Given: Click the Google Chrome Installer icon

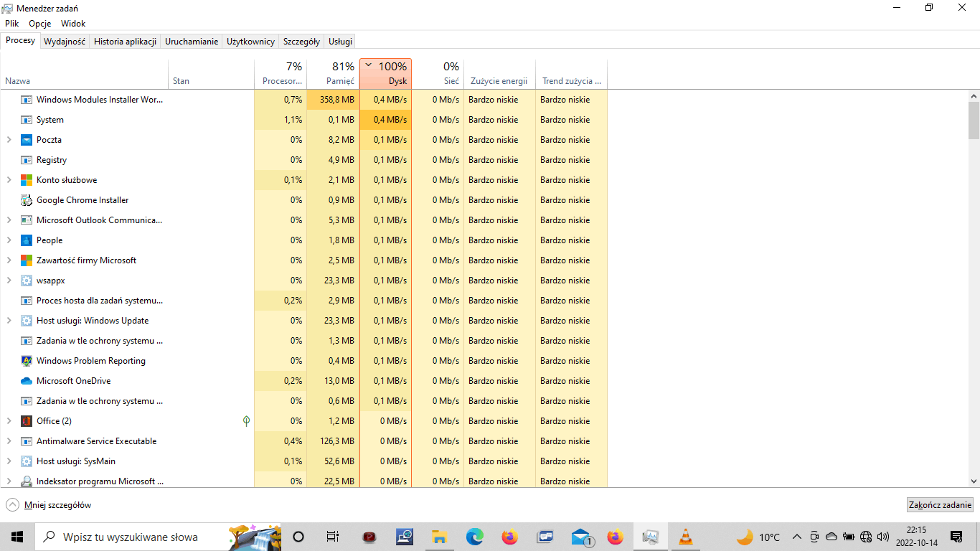Looking at the screenshot, I should point(27,200).
